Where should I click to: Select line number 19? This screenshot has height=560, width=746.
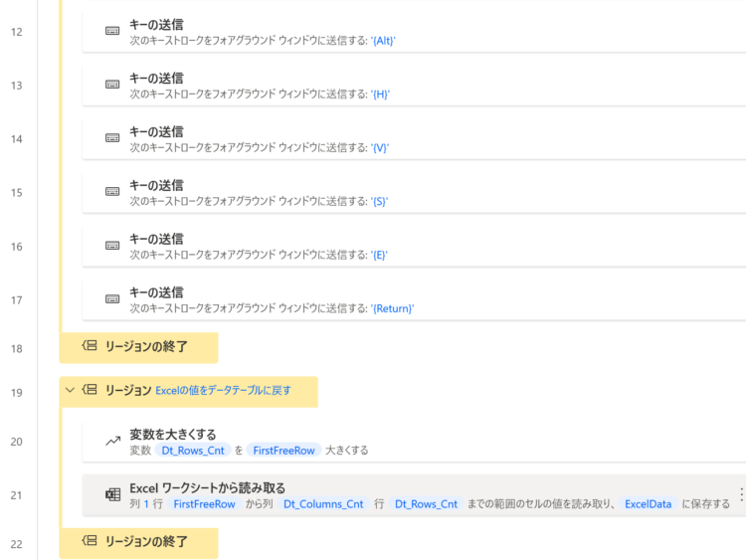17,393
